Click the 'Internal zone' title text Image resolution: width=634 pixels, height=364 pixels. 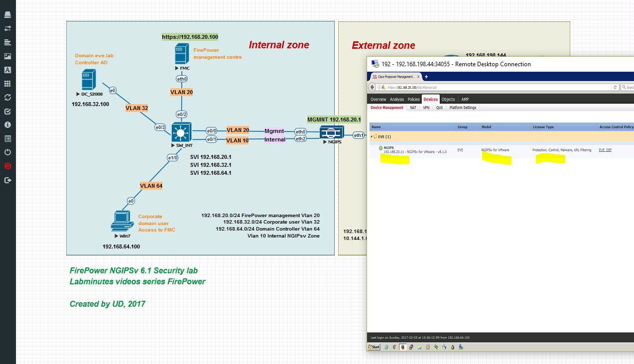279,45
